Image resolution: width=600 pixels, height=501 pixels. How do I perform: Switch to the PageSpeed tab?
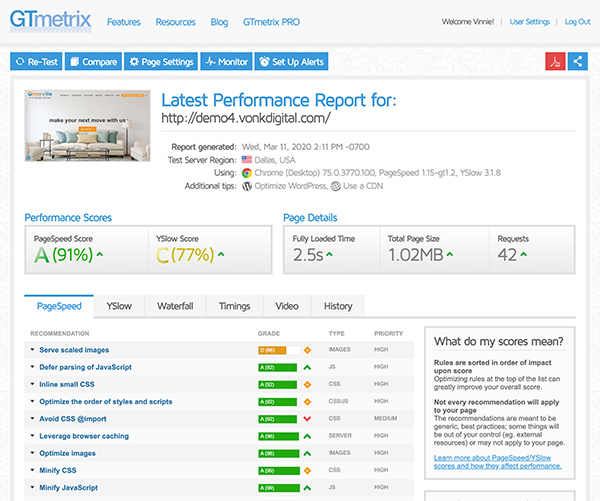[59, 306]
